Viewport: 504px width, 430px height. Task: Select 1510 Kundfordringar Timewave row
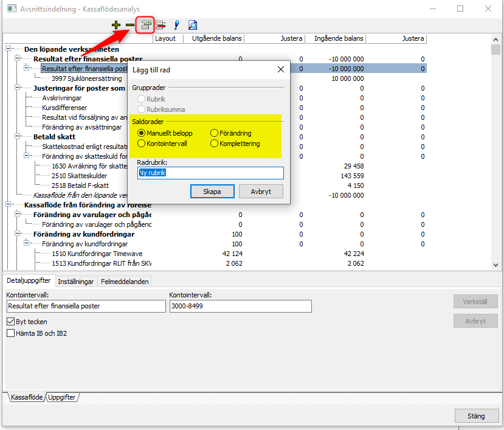[x=97, y=254]
